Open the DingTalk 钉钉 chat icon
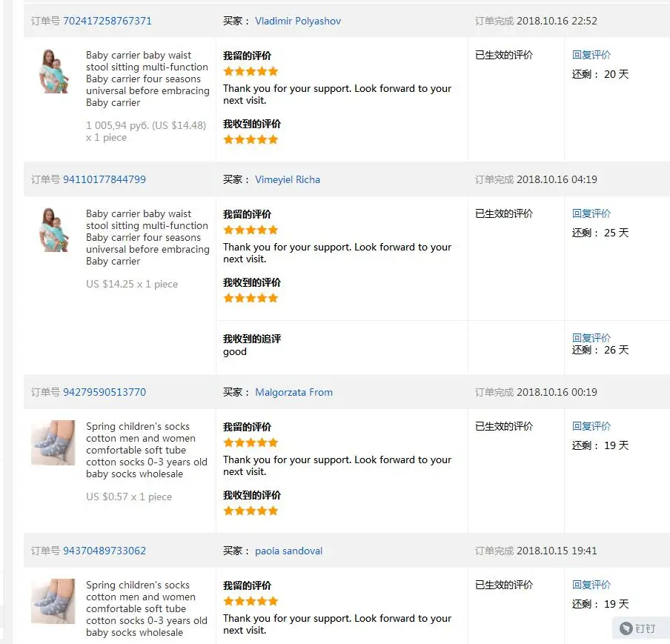This screenshot has width=670, height=644. point(637,628)
